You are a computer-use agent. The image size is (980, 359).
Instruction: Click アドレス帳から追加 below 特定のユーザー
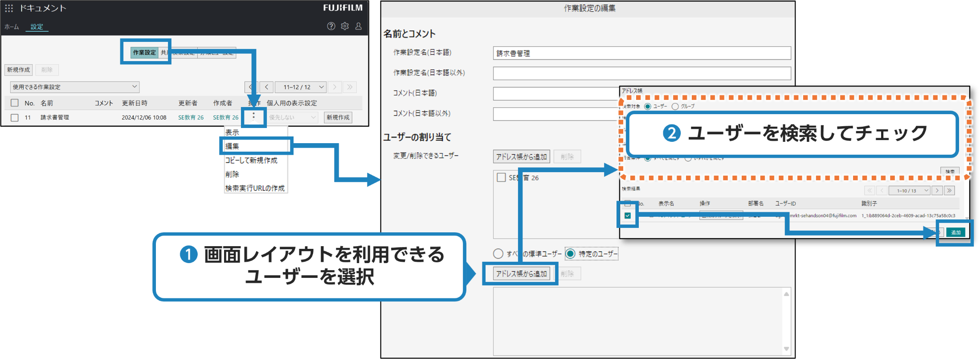pyautogui.click(x=522, y=273)
